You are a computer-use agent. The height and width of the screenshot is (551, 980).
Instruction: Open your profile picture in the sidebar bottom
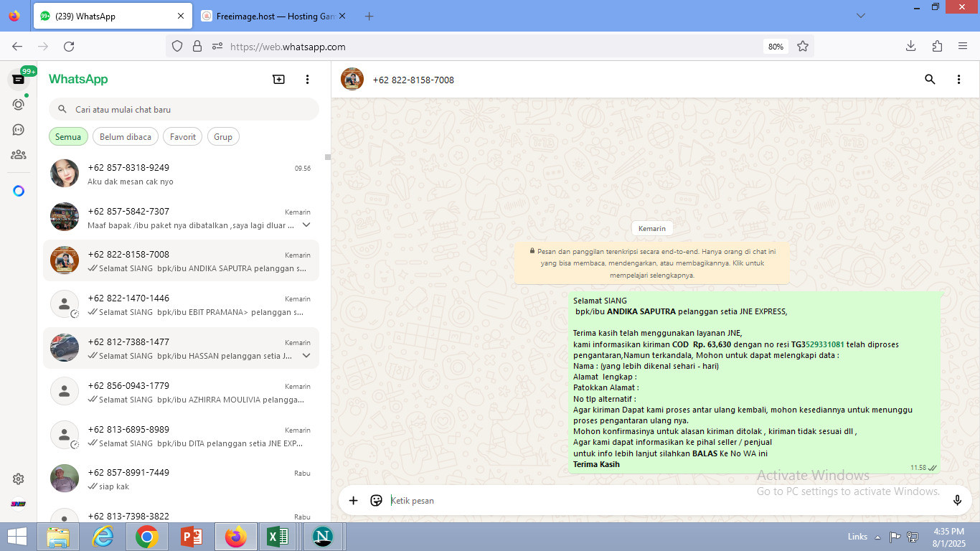19,504
